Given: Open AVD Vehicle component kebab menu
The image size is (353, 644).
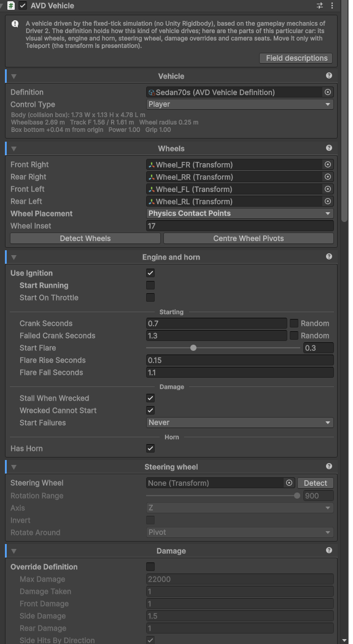Looking at the screenshot, I should point(332,6).
